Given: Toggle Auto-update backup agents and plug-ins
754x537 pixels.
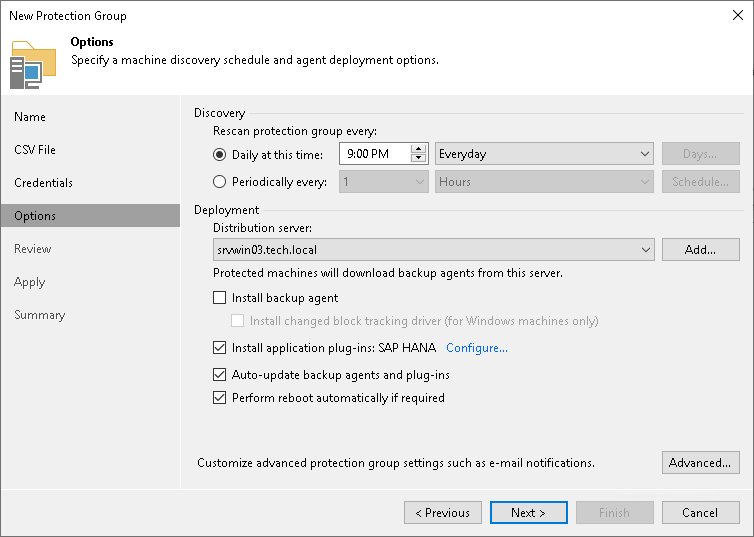Looking at the screenshot, I should point(219,375).
